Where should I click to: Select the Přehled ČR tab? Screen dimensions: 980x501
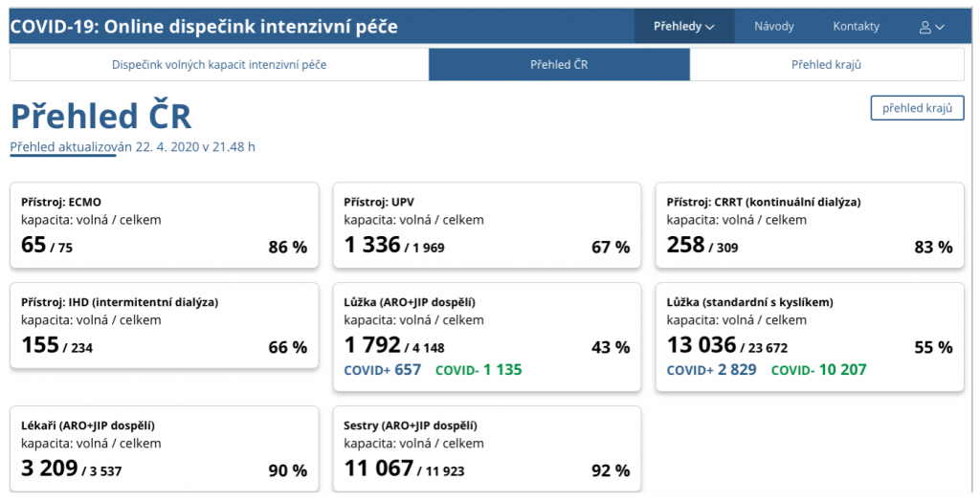pyautogui.click(x=559, y=65)
